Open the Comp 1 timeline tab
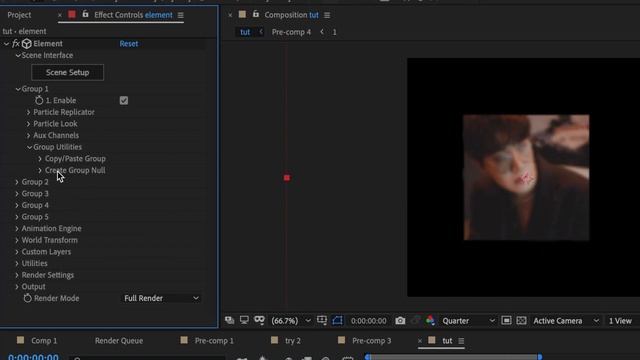Image resolution: width=640 pixels, height=360 pixels. (x=44, y=341)
